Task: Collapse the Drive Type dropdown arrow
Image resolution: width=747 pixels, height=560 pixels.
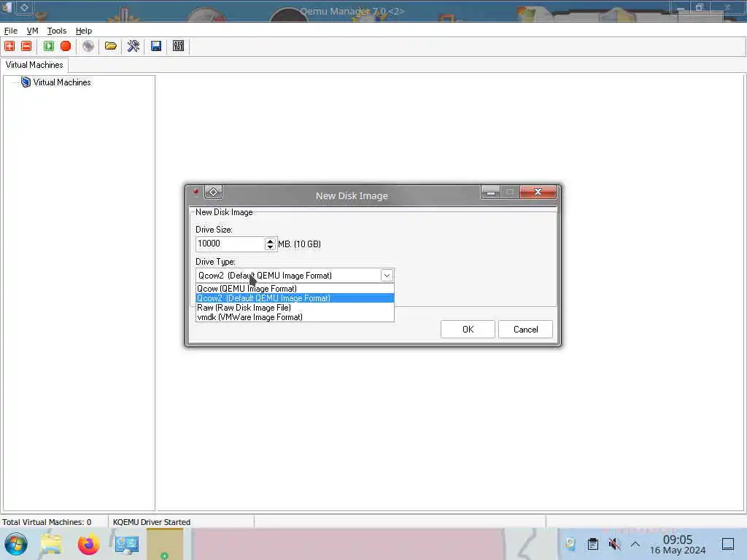Action: pyautogui.click(x=387, y=275)
